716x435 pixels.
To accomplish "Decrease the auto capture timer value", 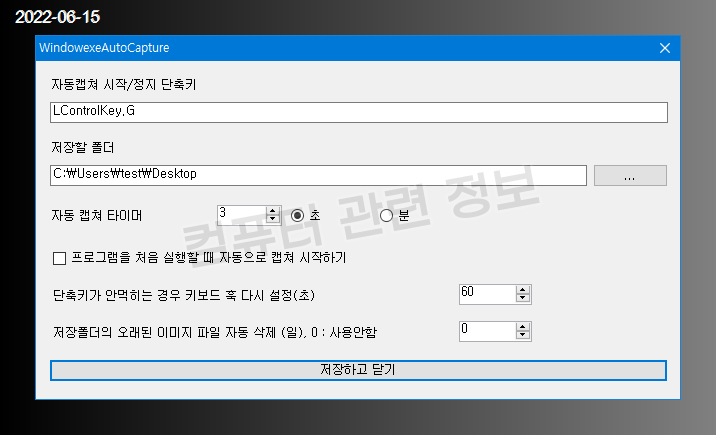I will click(273, 219).
